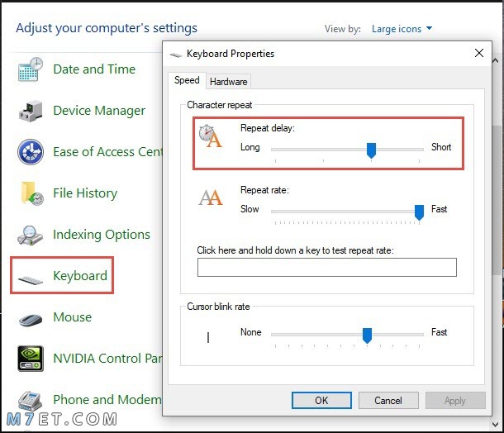
Task: Click the repeat rate test text box
Action: coord(327,267)
